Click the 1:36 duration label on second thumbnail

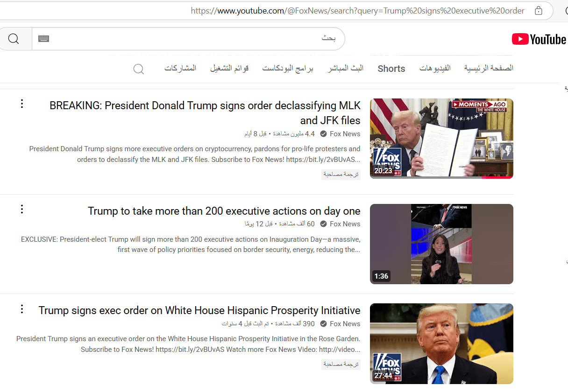(381, 276)
